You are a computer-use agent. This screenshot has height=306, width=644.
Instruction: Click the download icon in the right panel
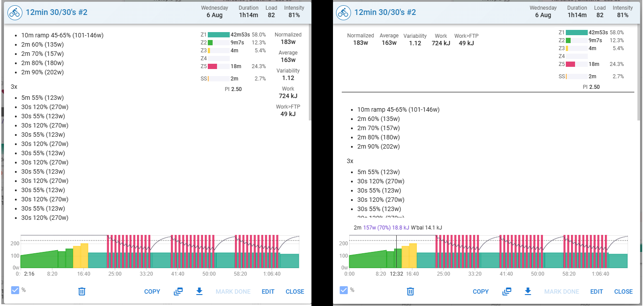(528, 291)
